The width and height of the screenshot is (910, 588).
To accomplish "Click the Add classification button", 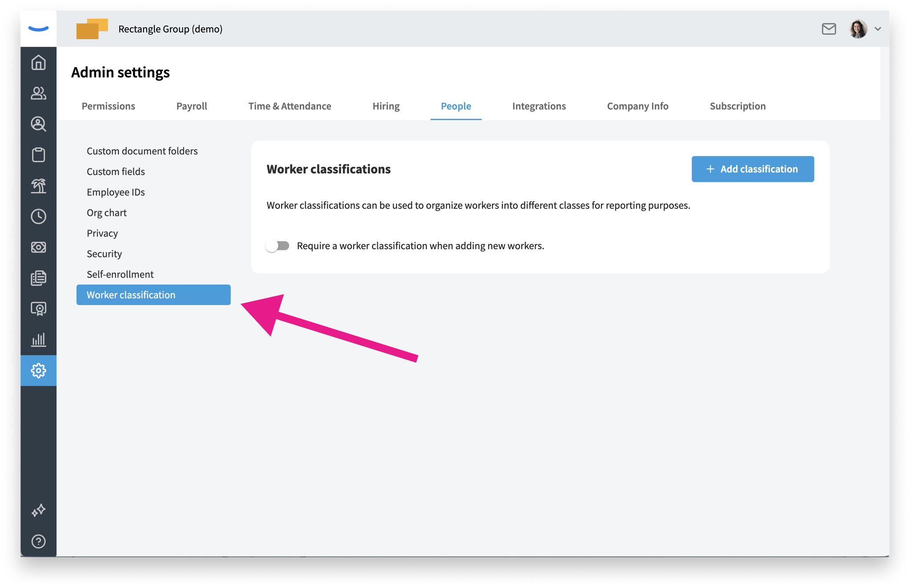I will coord(753,169).
